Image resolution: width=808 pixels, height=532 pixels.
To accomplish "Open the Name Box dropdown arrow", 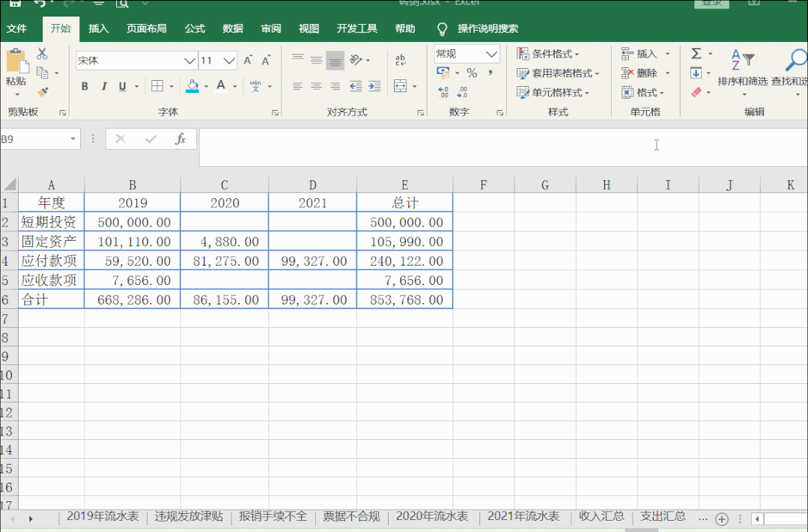I will pyautogui.click(x=73, y=139).
